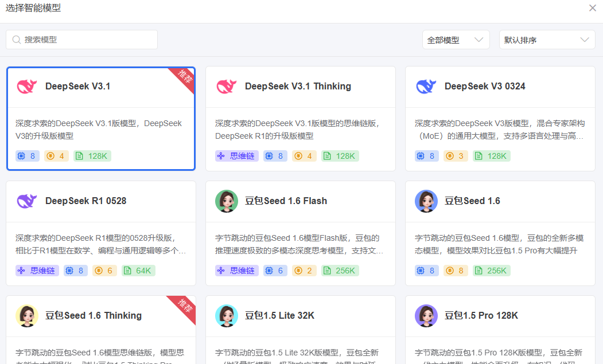Click the 豆包Seed 1.6 Flash avatar
Viewport: 603px width, 364px height.
[227, 201]
